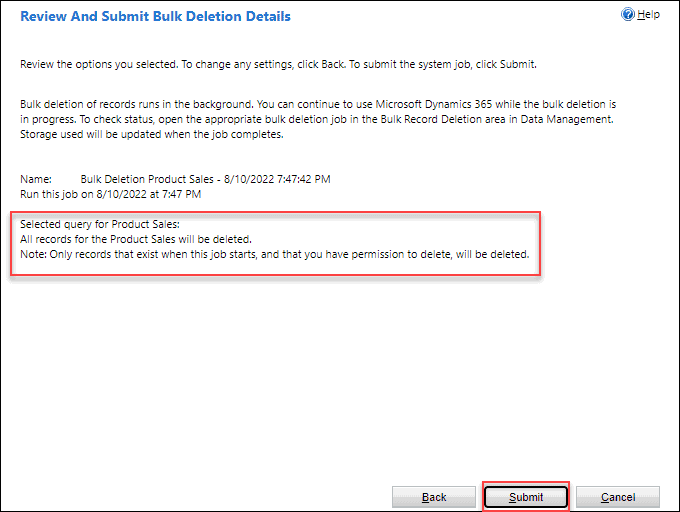This screenshot has height=512, width=680.
Task: Select the heading 'Review And Submit Bulk Deletion Details'
Action: coord(155,16)
